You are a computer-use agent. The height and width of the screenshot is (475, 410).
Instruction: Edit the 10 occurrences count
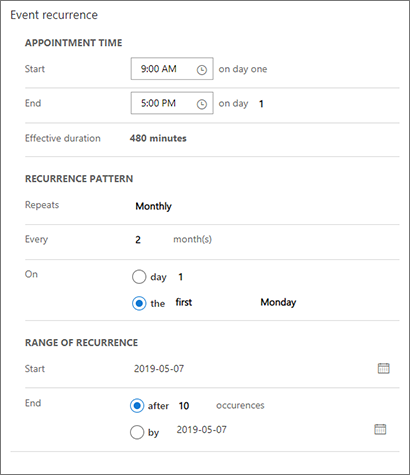coord(184,406)
